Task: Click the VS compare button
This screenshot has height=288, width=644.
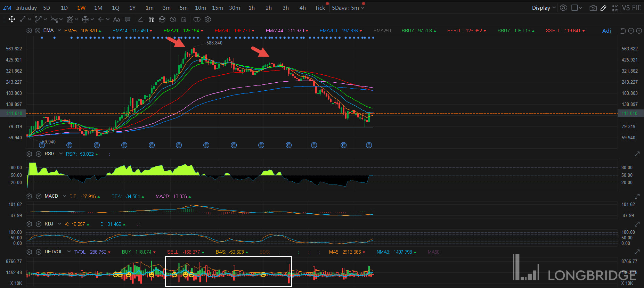Action: pos(626,8)
